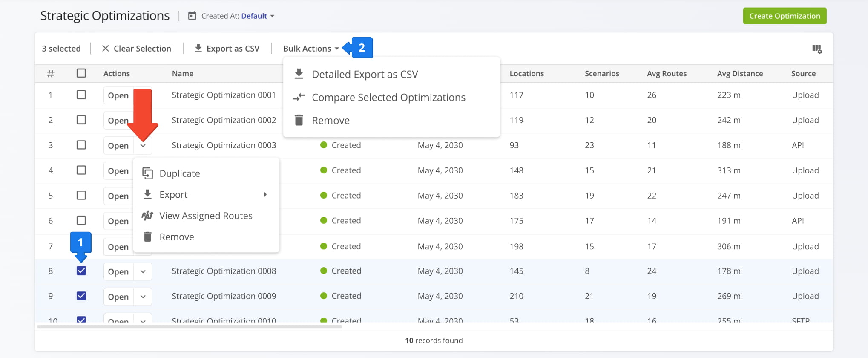The image size is (868, 358).
Task: Click Clear Selection
Action: (136, 49)
